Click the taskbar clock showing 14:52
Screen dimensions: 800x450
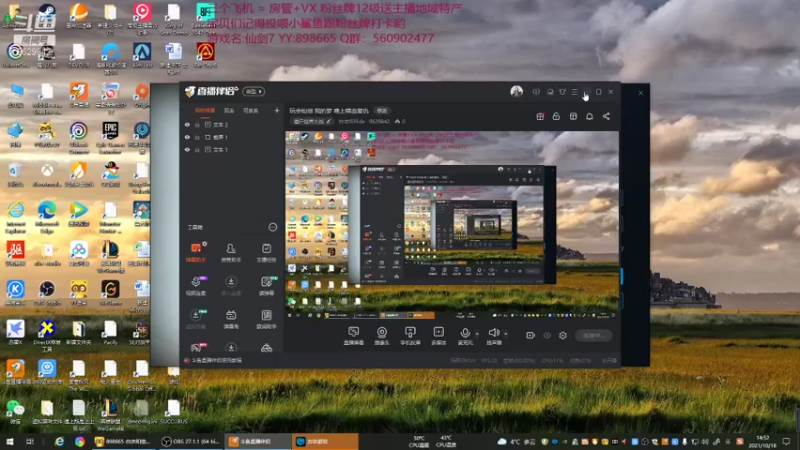762,441
